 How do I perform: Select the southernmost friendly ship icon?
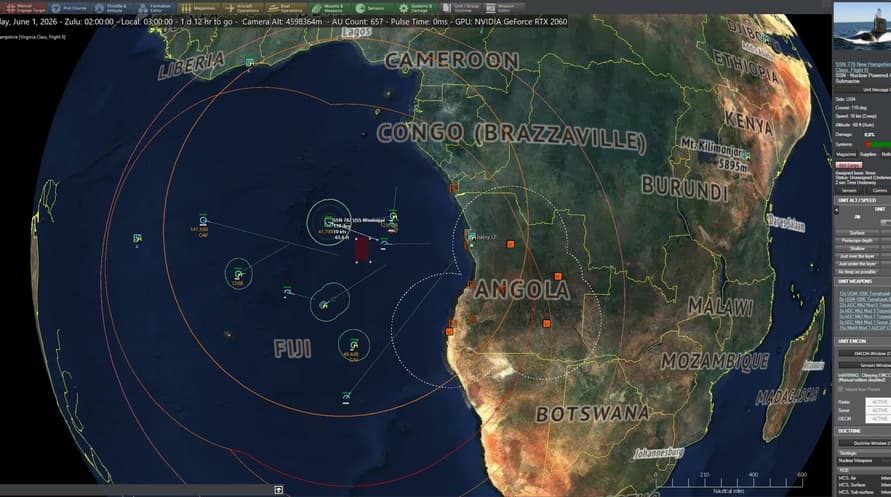[346, 396]
